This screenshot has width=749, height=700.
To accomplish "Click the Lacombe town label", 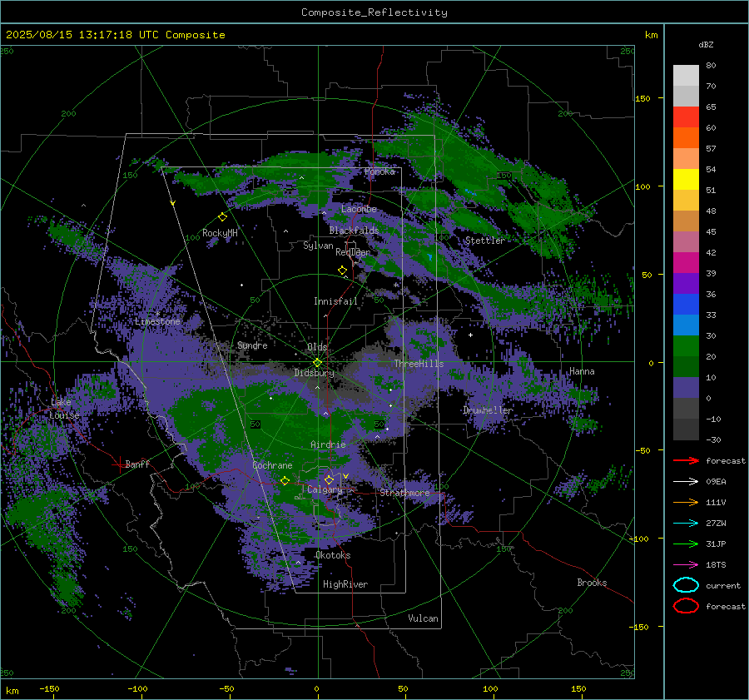I will click(x=359, y=209).
